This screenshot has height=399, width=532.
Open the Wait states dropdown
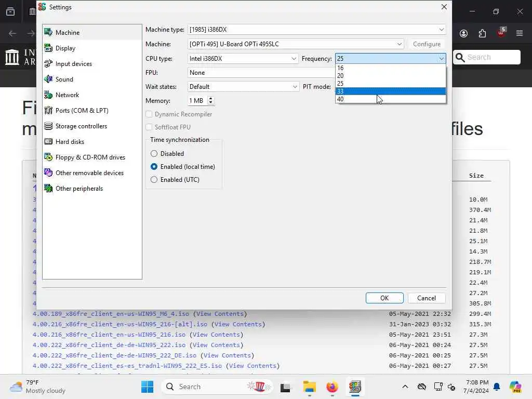(243, 87)
